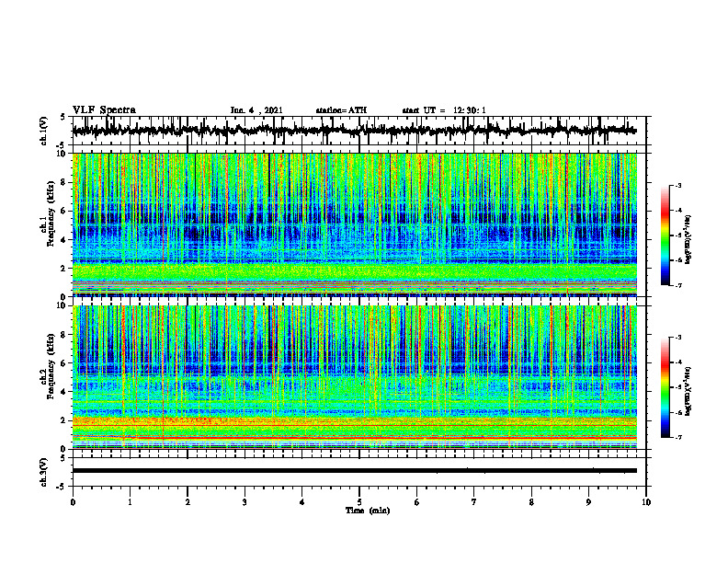Click time axis tick label "4"
This screenshot has width=728, height=563.
(301, 502)
